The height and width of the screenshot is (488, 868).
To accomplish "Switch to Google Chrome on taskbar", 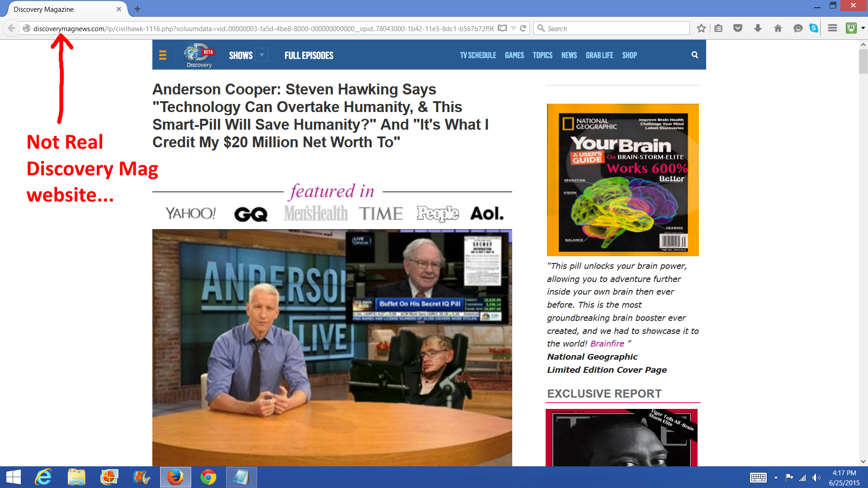I will [x=208, y=477].
